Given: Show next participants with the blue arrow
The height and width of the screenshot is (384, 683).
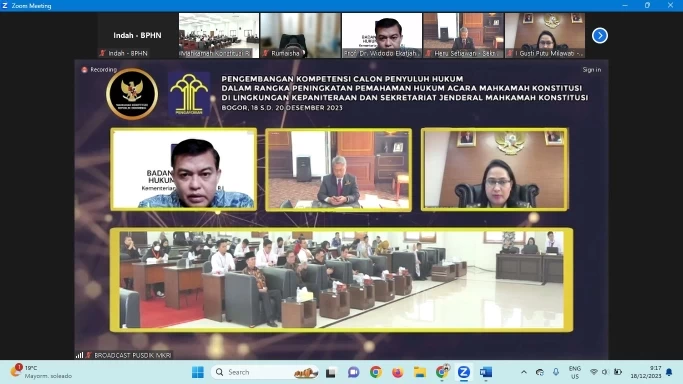Looking at the screenshot, I should (600, 36).
